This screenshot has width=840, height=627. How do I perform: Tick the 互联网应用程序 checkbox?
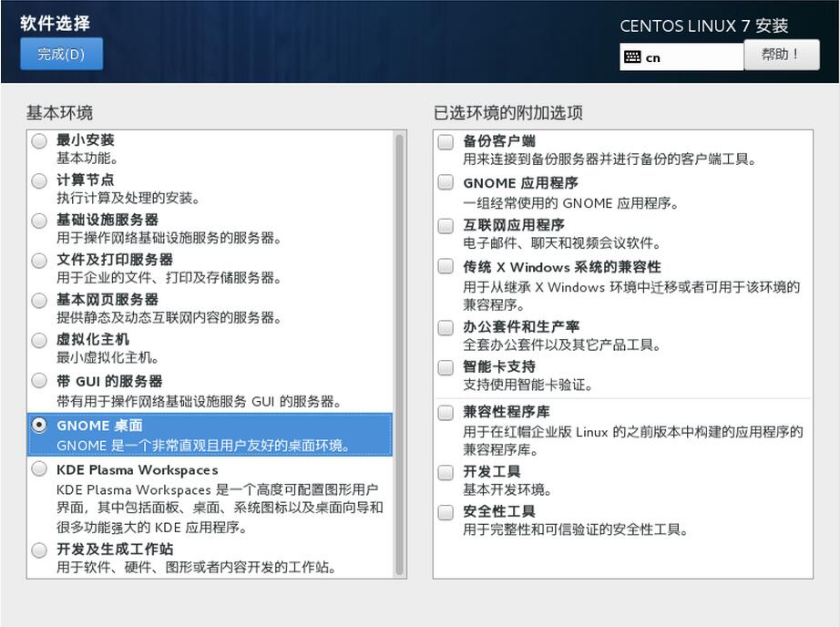pos(446,226)
